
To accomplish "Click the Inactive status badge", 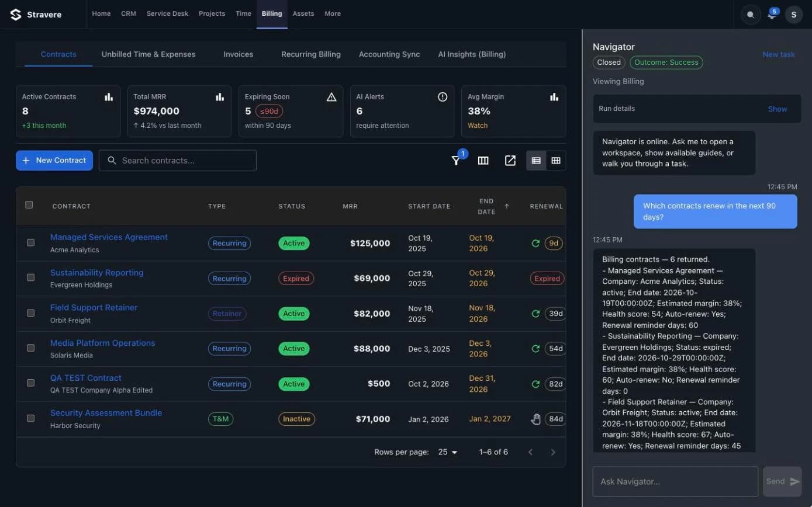I will click(296, 419).
